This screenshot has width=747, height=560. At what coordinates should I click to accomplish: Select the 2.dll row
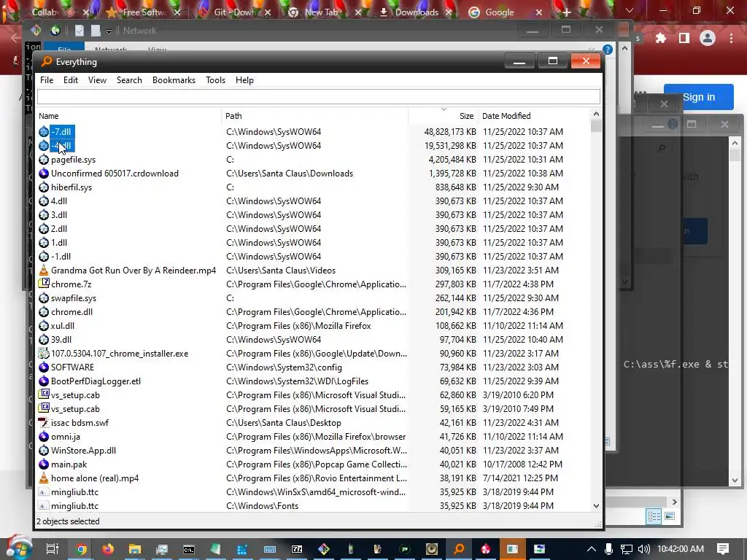313,228
